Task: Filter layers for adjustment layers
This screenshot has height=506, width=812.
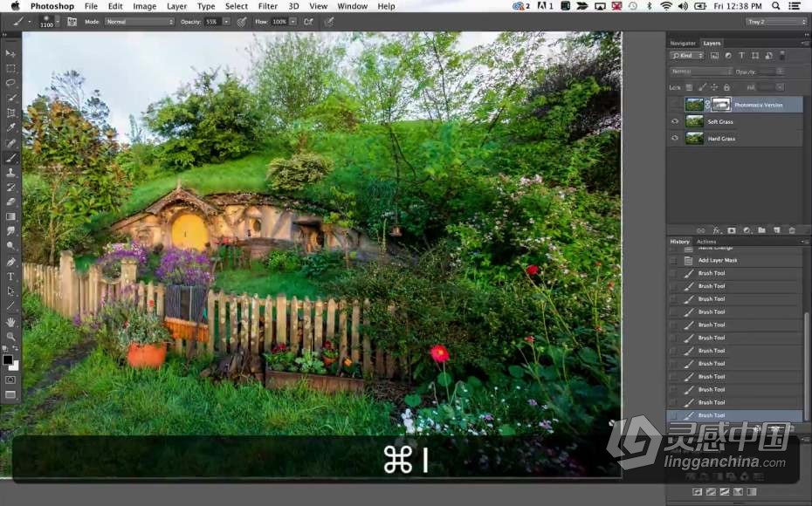Action: click(728, 55)
